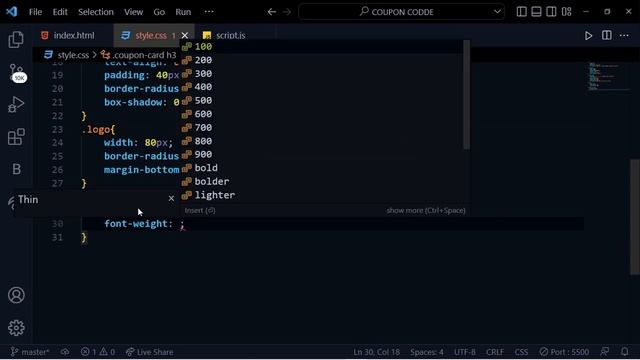640x360 pixels.
Task: Open errors and warnings count
Action: point(98,352)
